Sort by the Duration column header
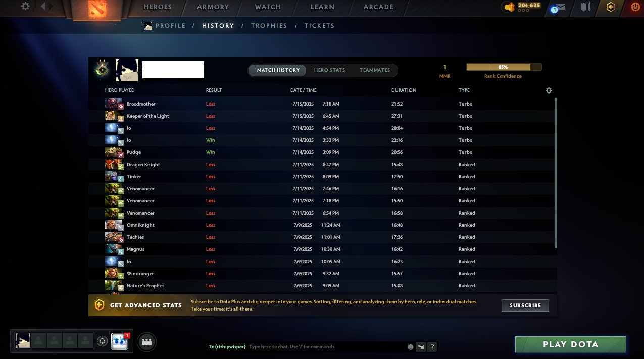 [404, 90]
